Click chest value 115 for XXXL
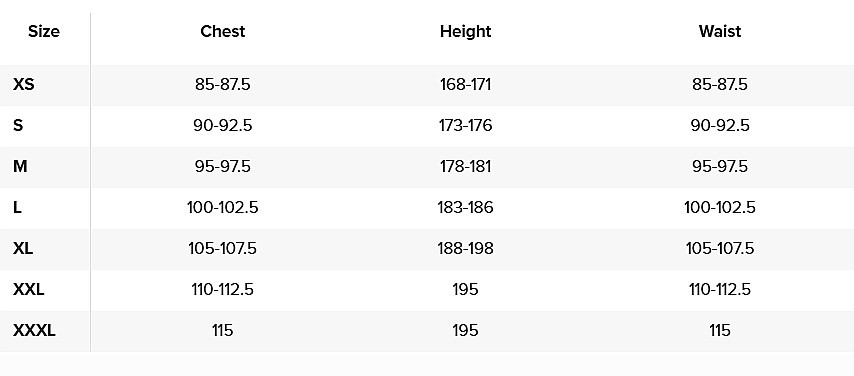Image resolution: width=854 pixels, height=376 pixels. click(223, 330)
